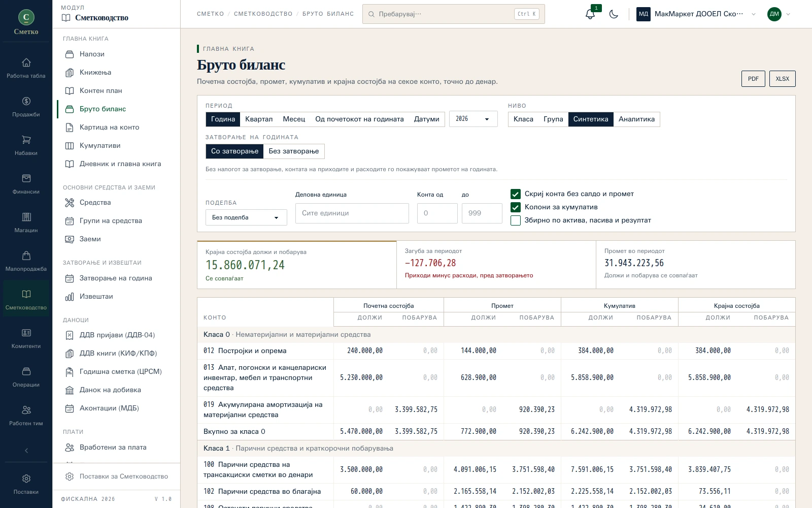Open Комитенти module
812x508 pixels.
[26, 338]
